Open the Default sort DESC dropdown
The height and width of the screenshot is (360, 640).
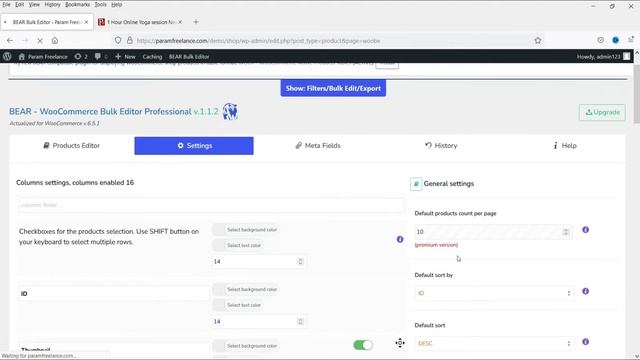[494, 343]
